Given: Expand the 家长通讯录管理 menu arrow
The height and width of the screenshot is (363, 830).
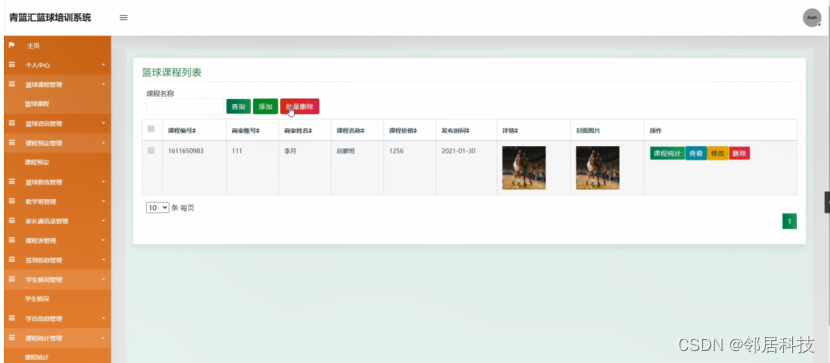Looking at the screenshot, I should (x=103, y=221).
